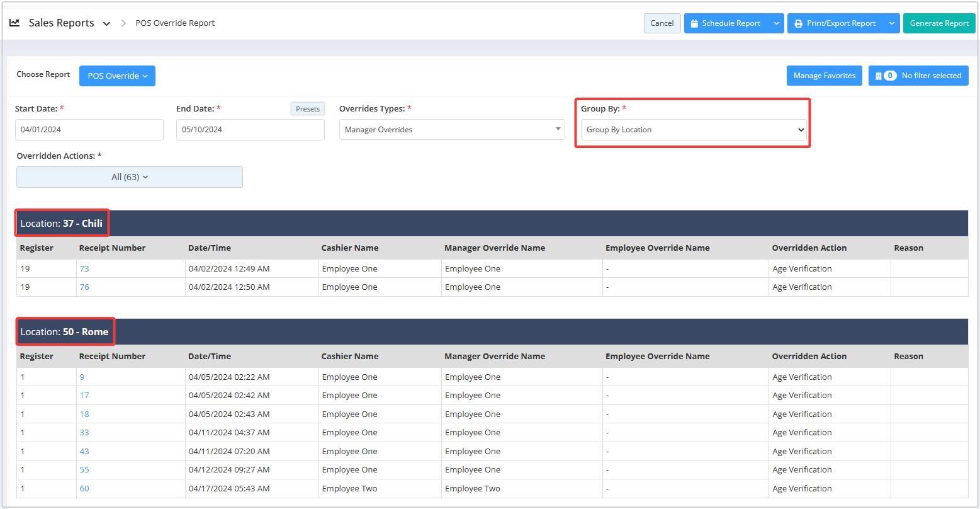Screen dimensions: 980x509
Task: Click the Manage Favorites button
Action: click(x=824, y=76)
